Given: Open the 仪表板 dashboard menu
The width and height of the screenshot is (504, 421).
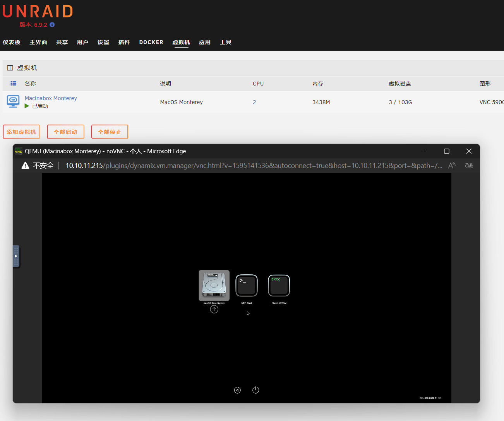Looking at the screenshot, I should [12, 42].
